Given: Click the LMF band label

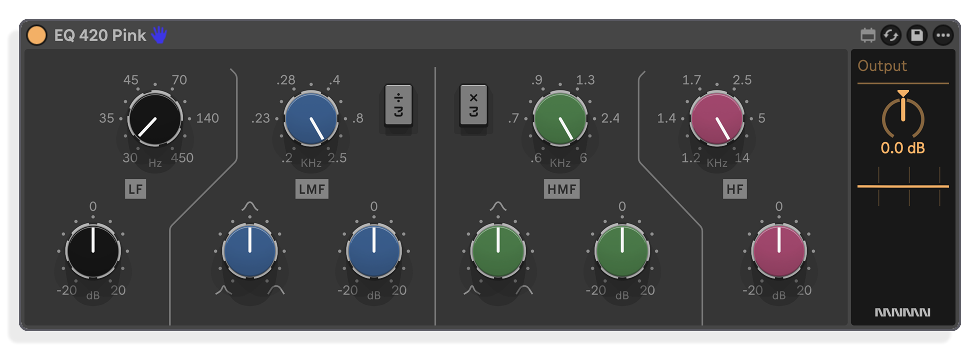Looking at the screenshot, I should pyautogui.click(x=312, y=189).
